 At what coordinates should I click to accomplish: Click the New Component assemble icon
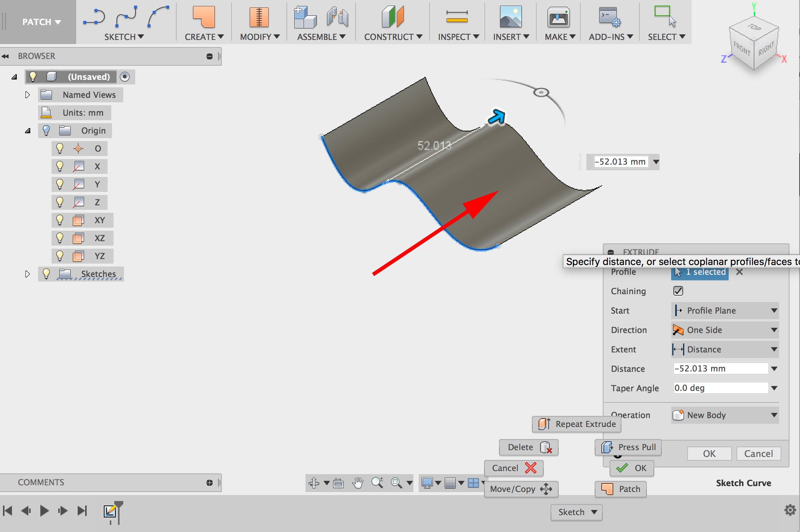(305, 17)
